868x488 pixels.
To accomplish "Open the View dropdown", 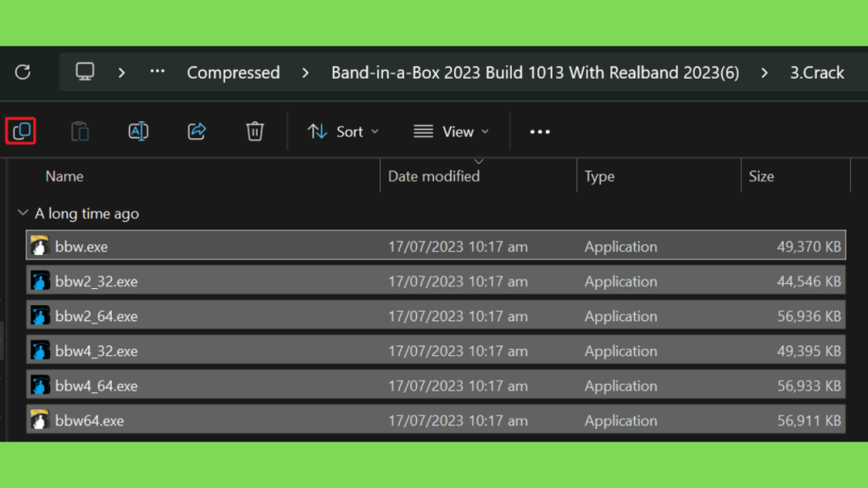I will tap(451, 131).
